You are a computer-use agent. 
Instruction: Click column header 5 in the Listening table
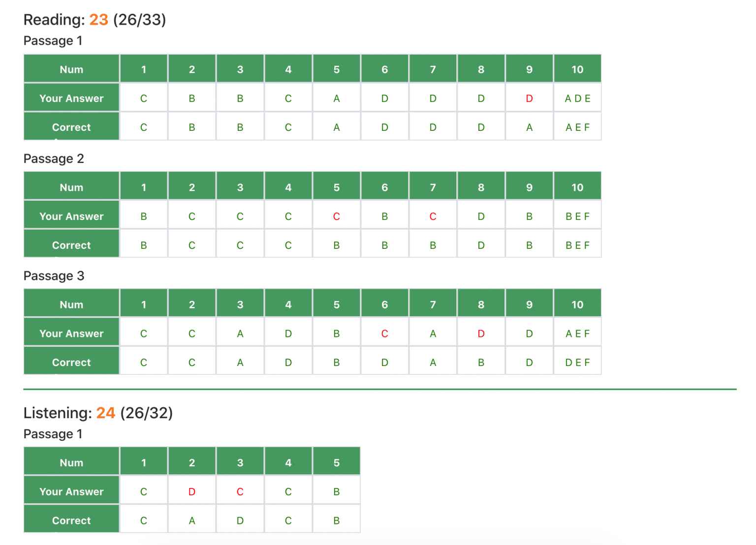click(336, 463)
